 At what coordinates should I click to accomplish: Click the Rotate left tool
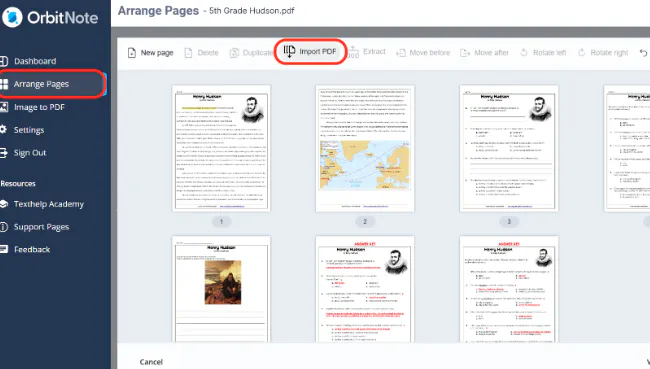click(x=543, y=53)
